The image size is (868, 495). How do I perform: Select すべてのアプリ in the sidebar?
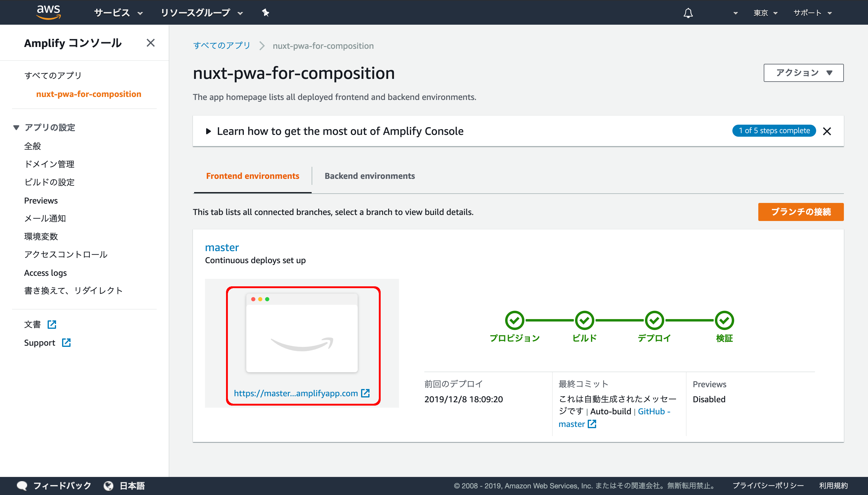pos(53,76)
